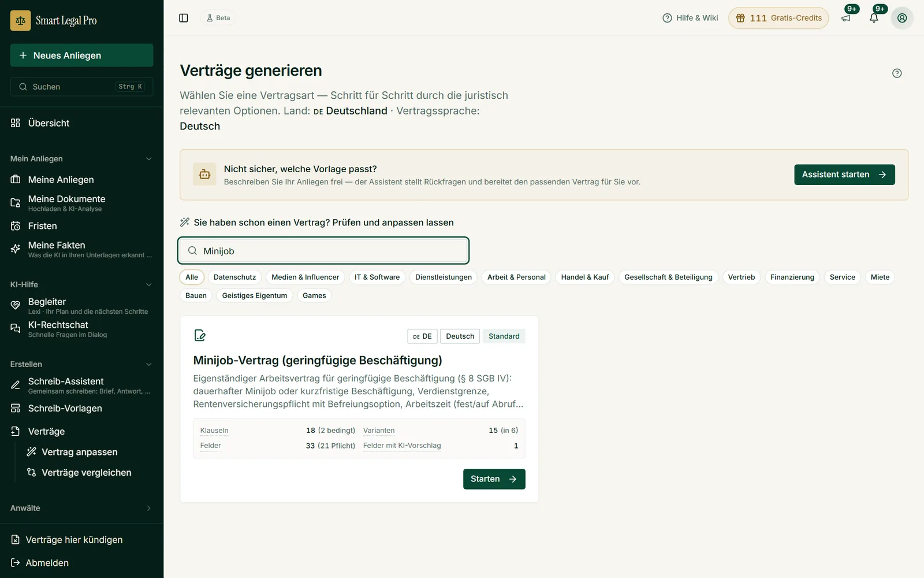Click the Fristen calendar icon
The image size is (924, 578).
tap(16, 226)
